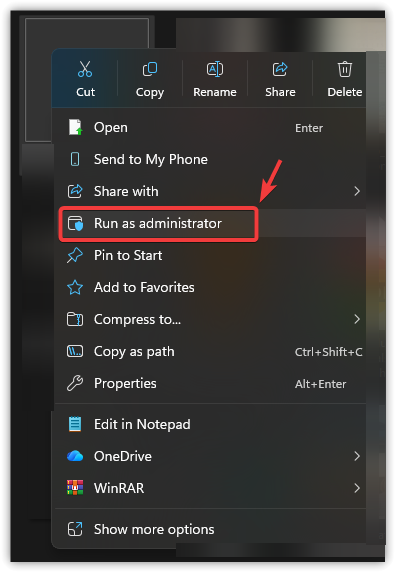Click the path icon beside Copy as path
Image resolution: width=395 pixels, height=572 pixels.
pos(75,351)
